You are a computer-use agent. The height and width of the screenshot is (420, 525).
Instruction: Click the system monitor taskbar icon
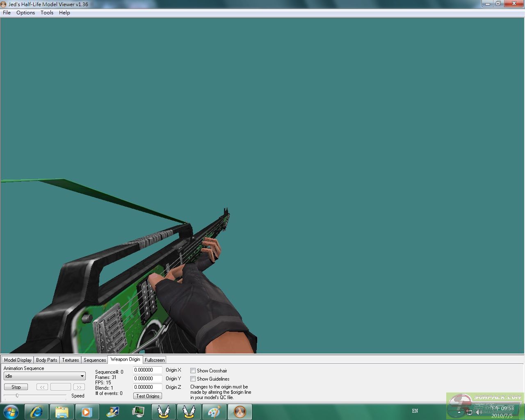[138, 412]
